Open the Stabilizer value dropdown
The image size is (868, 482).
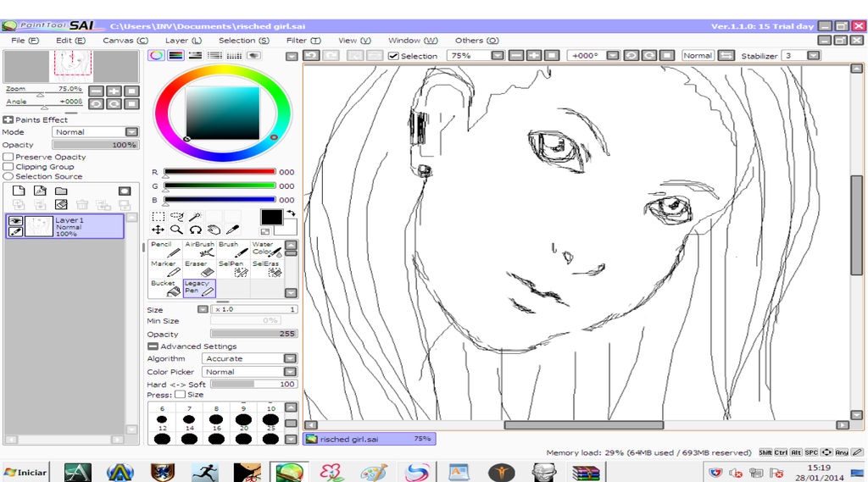pos(813,56)
